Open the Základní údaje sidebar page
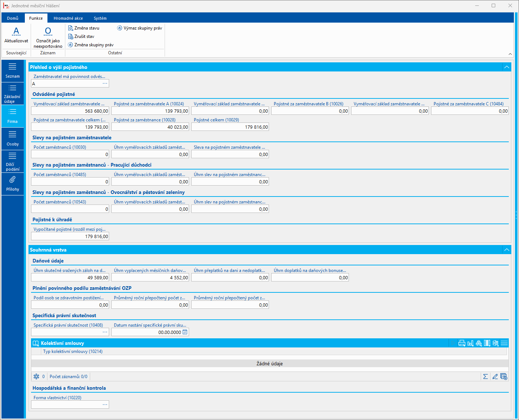Image resolution: width=519 pixels, height=420 pixels. pyautogui.click(x=12, y=94)
